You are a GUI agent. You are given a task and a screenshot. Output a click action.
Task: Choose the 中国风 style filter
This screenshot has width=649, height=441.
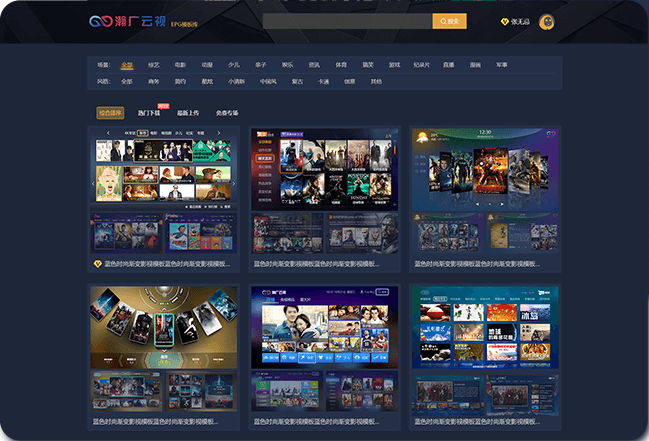click(268, 82)
